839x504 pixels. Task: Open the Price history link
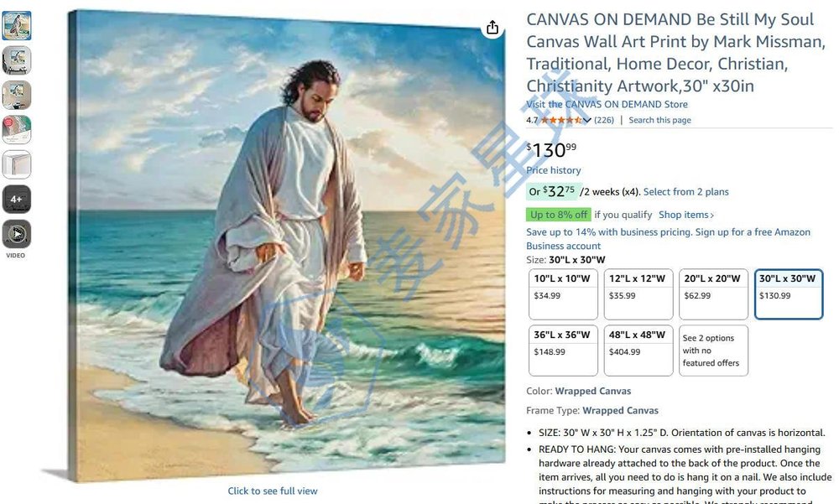(x=553, y=170)
